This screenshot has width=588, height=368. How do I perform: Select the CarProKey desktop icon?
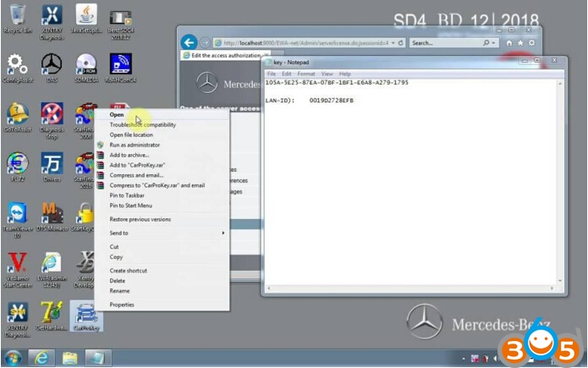(86, 316)
